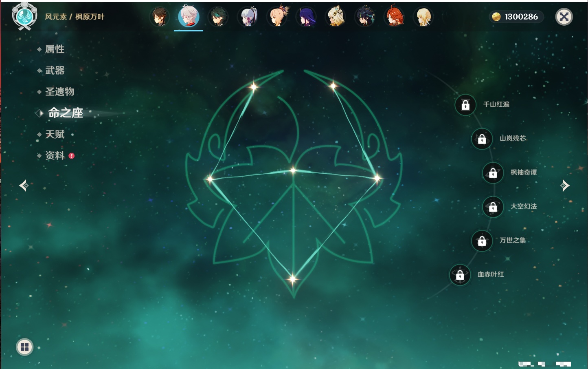
Task: Click the gold Mora coin icon
Action: click(x=496, y=17)
